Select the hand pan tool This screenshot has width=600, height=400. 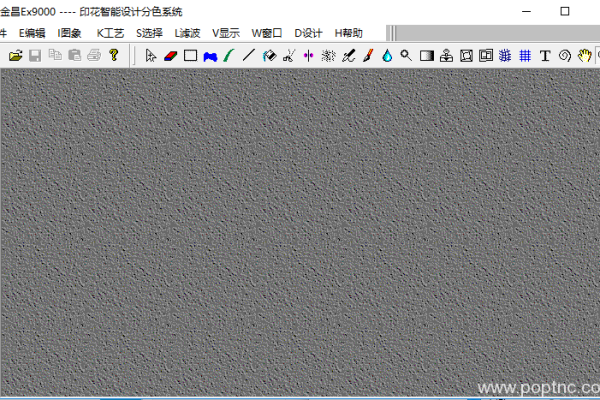point(584,56)
